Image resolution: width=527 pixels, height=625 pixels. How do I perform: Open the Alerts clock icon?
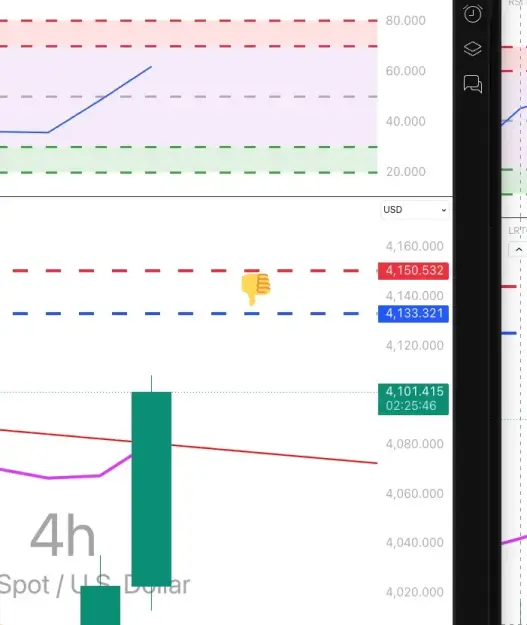pos(473,14)
